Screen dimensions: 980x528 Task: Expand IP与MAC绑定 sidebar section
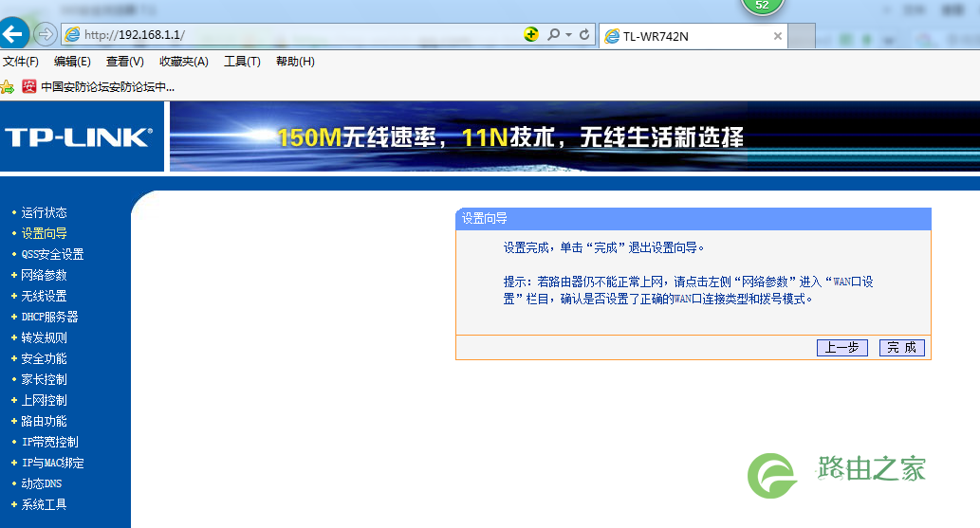click(52, 463)
